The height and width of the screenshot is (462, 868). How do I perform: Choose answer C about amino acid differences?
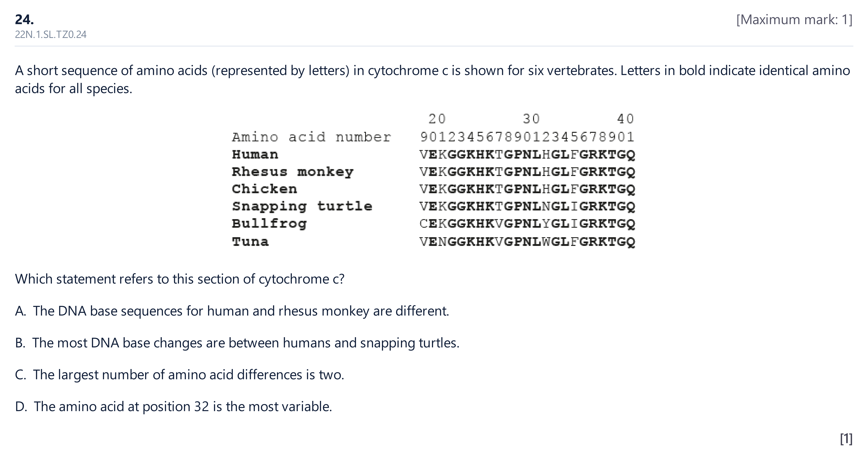[180, 375]
